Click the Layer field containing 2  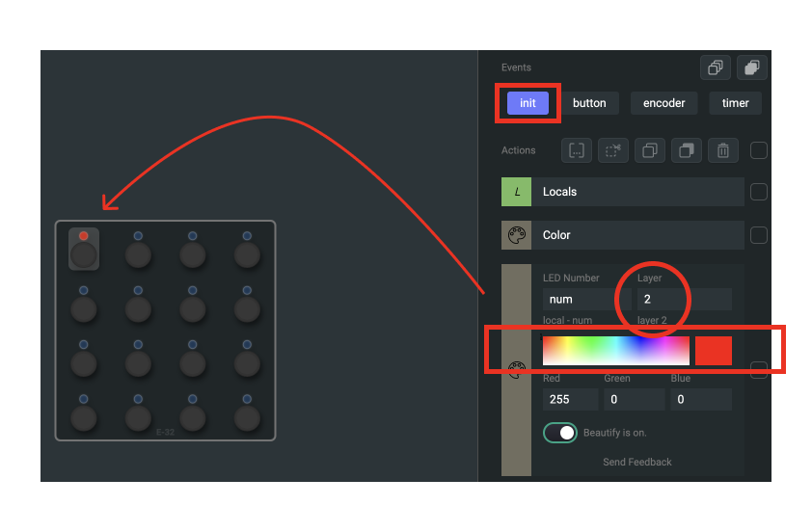point(684,299)
